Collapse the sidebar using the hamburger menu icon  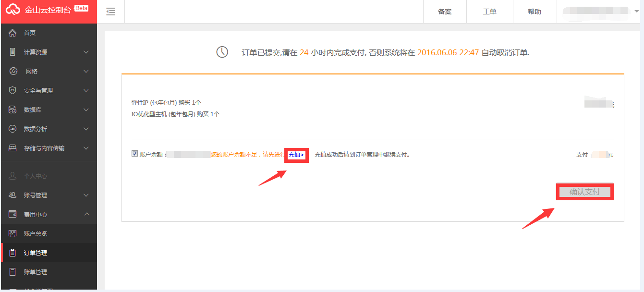click(111, 12)
